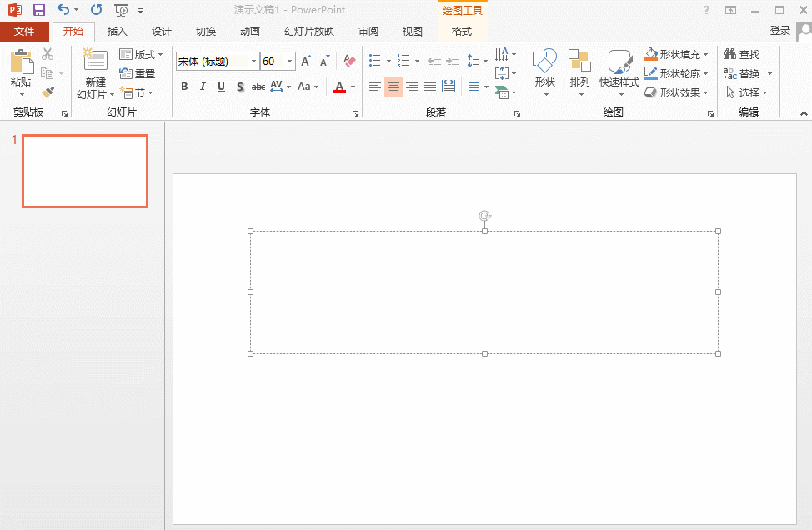The width and height of the screenshot is (812, 530).
Task: Toggle italic formatting
Action: click(x=203, y=87)
